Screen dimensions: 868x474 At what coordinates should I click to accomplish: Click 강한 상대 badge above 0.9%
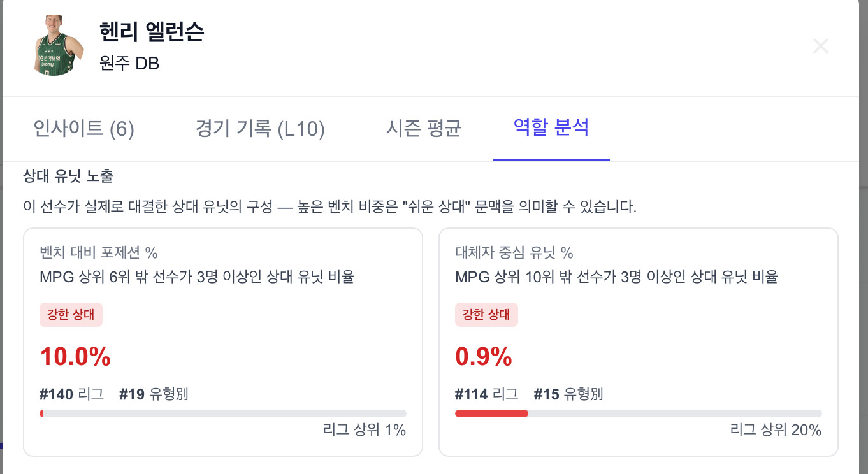click(486, 315)
